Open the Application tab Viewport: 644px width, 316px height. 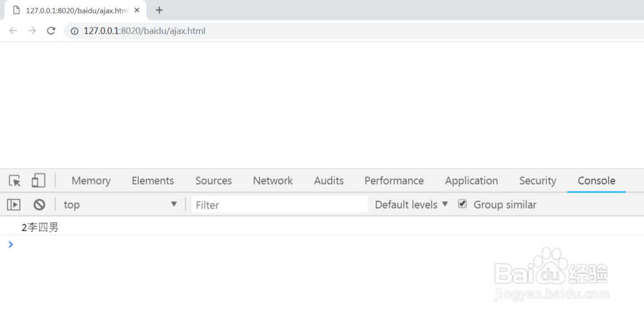tap(471, 181)
